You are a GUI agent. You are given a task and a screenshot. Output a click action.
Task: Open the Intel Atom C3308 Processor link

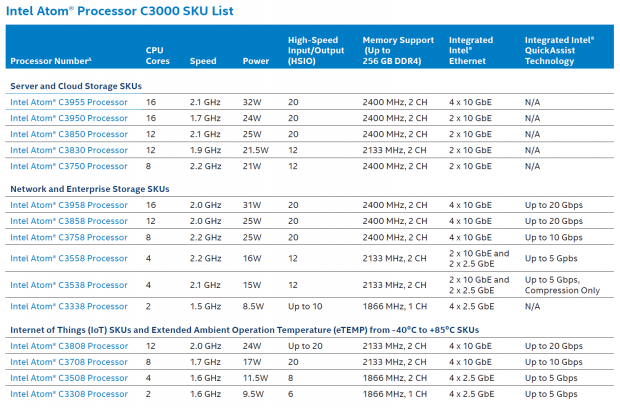[x=69, y=394]
